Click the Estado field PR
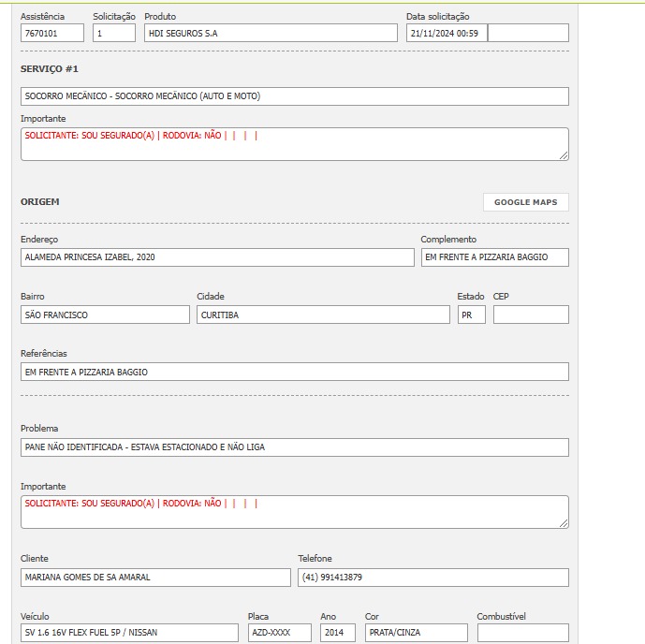 click(x=472, y=315)
